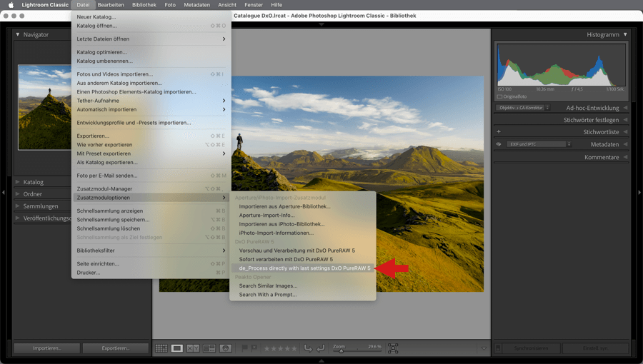
Task: Choose Search Similar Images...
Action: 303,285
